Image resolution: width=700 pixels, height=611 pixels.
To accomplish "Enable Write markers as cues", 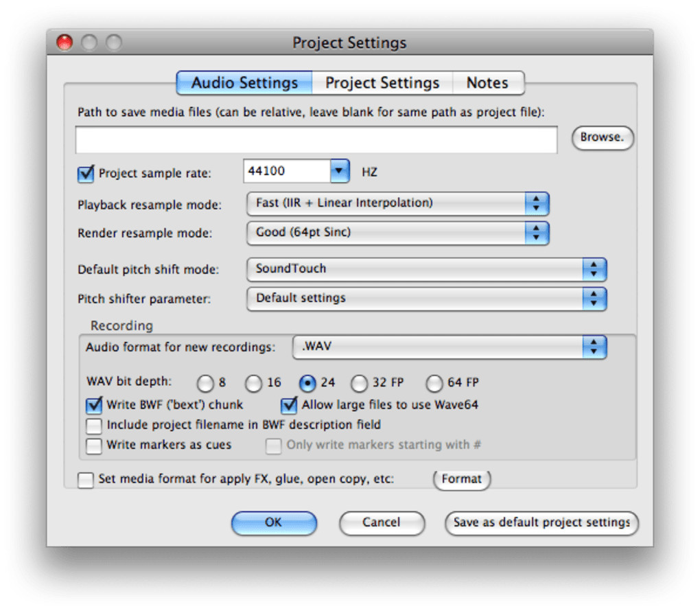I will (94, 446).
